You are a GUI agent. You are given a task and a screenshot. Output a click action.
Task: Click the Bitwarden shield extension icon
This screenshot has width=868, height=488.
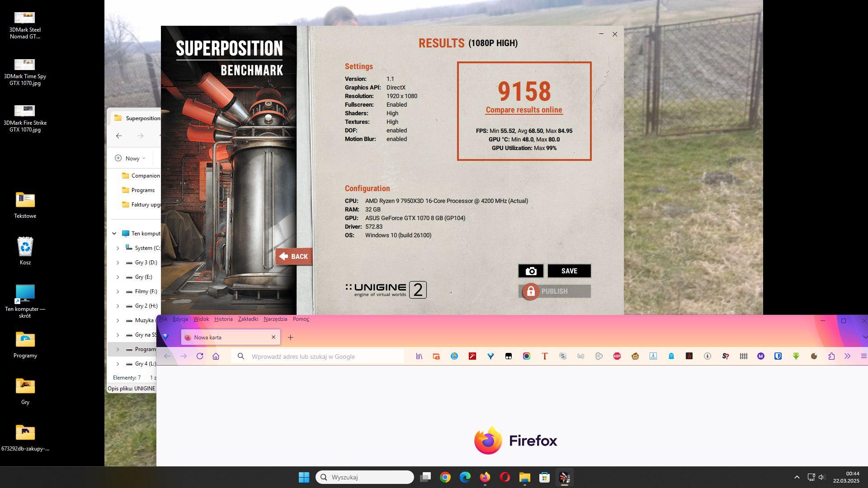click(778, 357)
